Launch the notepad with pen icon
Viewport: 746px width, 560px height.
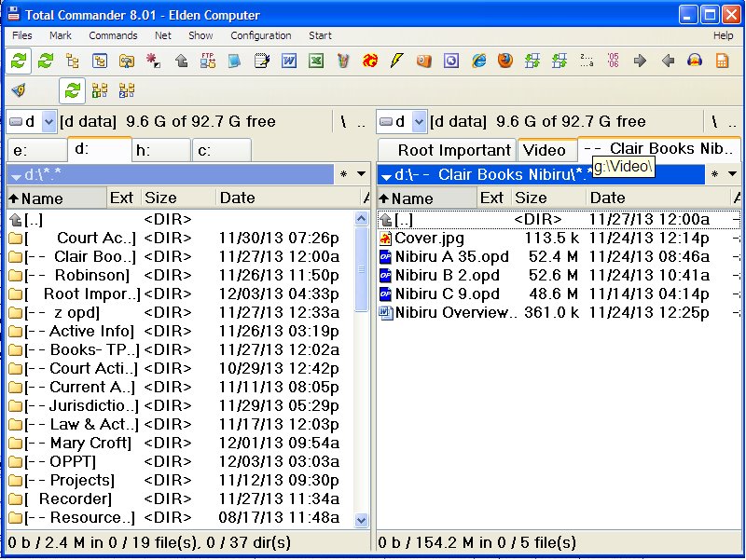click(x=262, y=61)
